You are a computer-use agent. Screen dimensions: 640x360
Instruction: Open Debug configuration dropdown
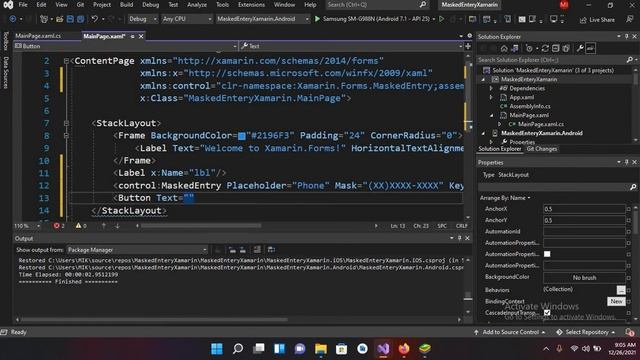[142, 19]
